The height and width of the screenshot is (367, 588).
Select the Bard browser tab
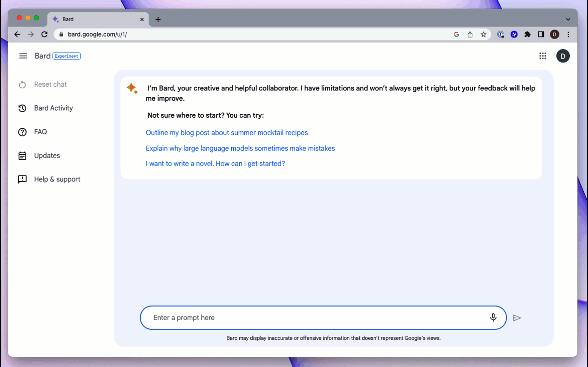click(x=98, y=20)
